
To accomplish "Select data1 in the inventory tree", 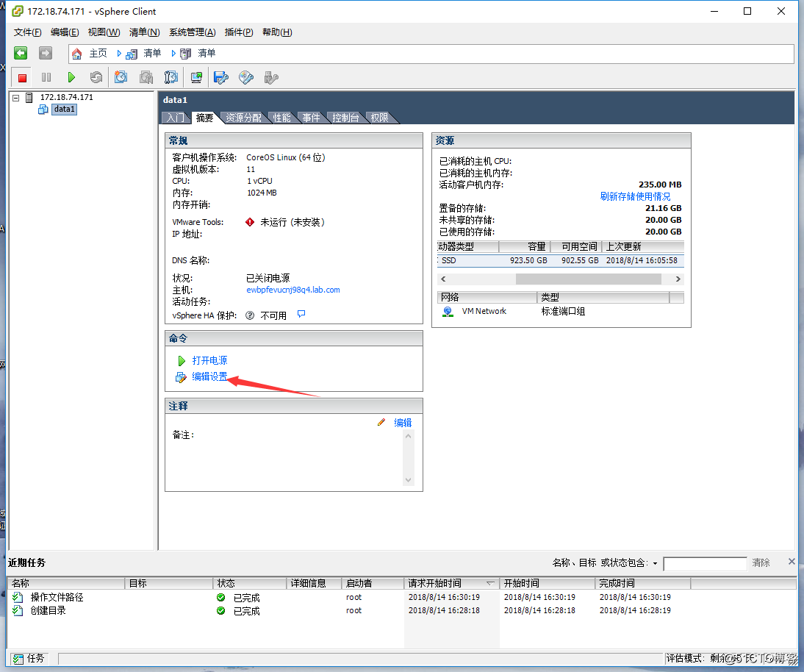I will (64, 110).
